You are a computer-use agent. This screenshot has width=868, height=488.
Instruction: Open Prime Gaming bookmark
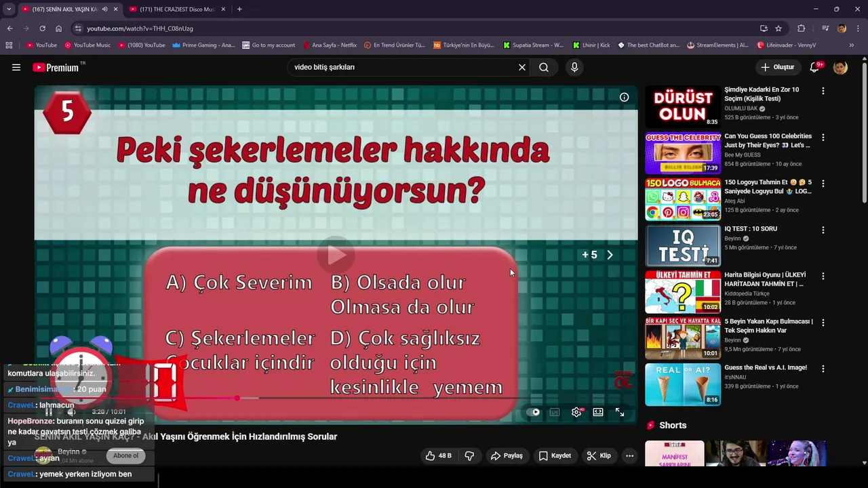pyautogui.click(x=203, y=45)
